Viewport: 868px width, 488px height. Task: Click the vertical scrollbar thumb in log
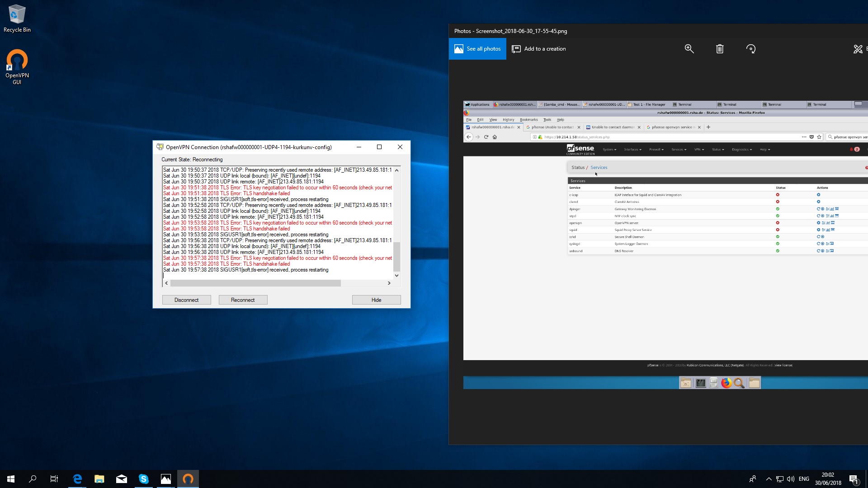pyautogui.click(x=396, y=256)
